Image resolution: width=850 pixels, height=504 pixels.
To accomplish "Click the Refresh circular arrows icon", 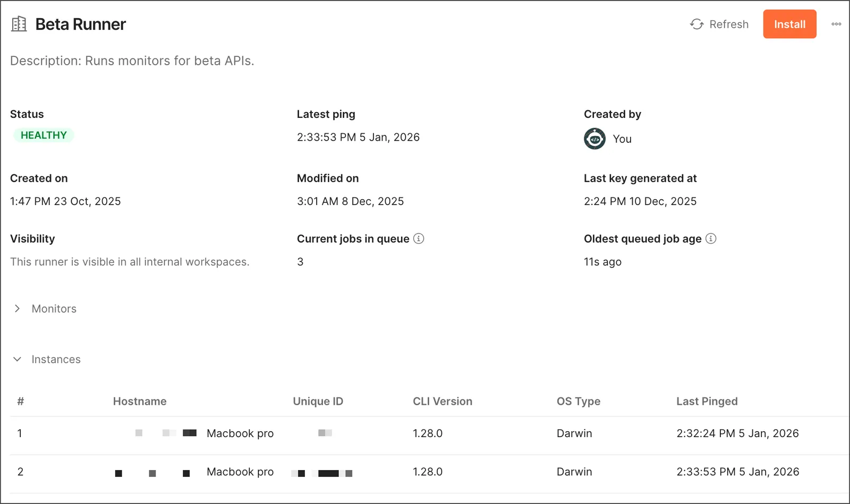I will tap(696, 24).
